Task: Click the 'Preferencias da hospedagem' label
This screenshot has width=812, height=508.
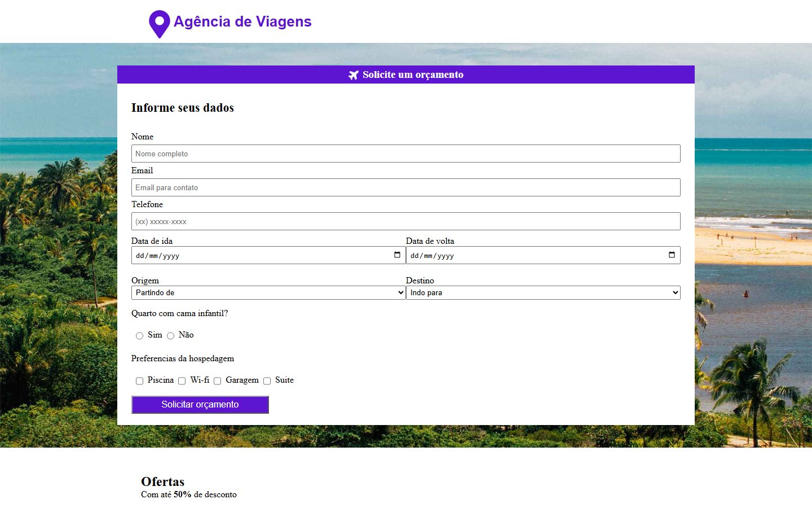Action: (183, 358)
